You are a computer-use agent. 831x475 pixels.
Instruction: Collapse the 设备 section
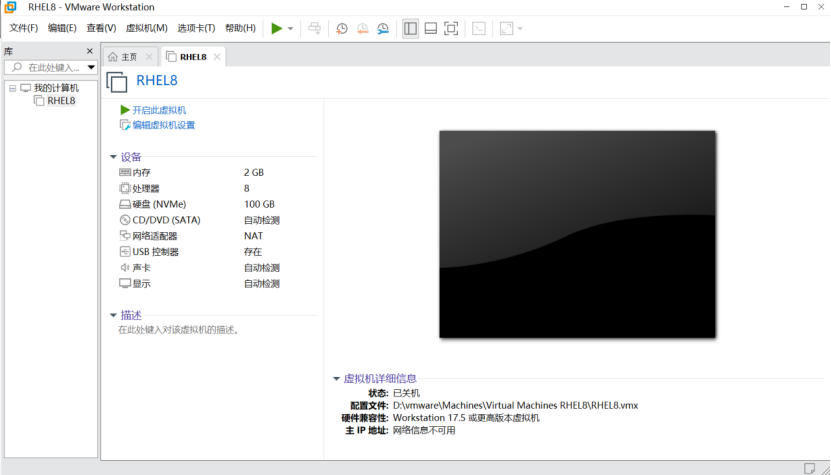click(x=113, y=157)
